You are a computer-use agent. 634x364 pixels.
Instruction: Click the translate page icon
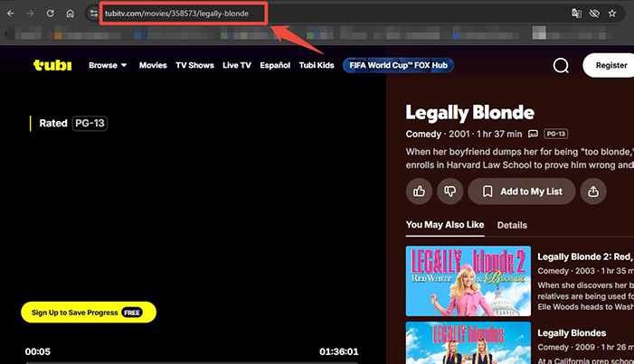pos(576,14)
